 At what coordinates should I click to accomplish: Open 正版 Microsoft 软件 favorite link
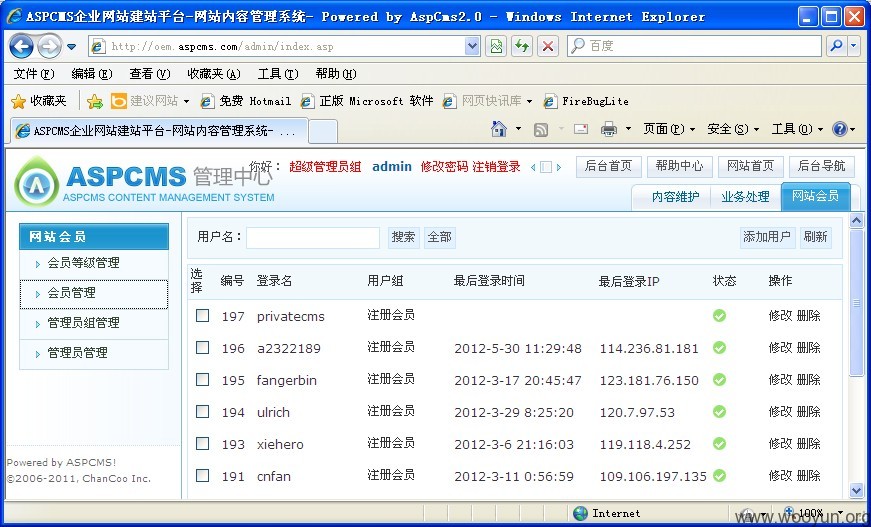coord(367,101)
